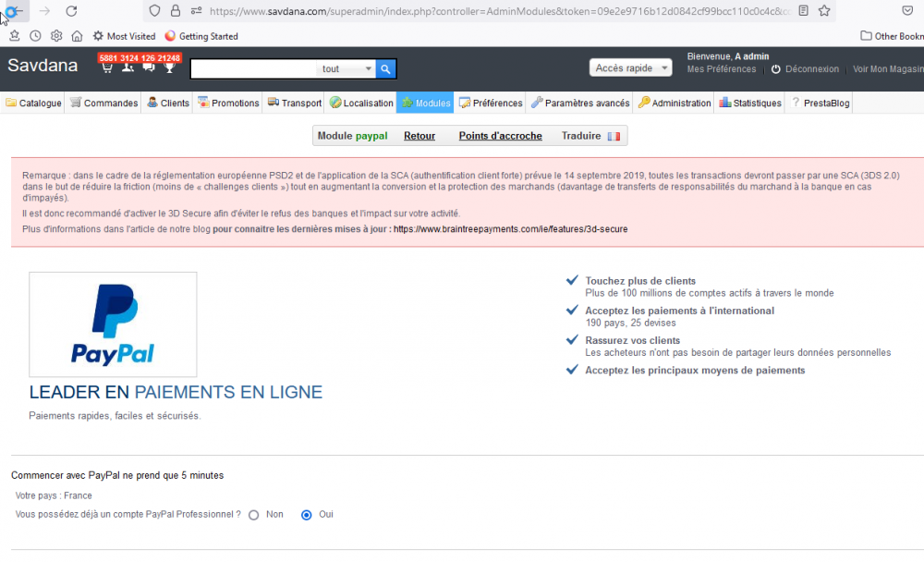Click the browser forward arrow
Viewport: 924px width, 562px height.
44,10
